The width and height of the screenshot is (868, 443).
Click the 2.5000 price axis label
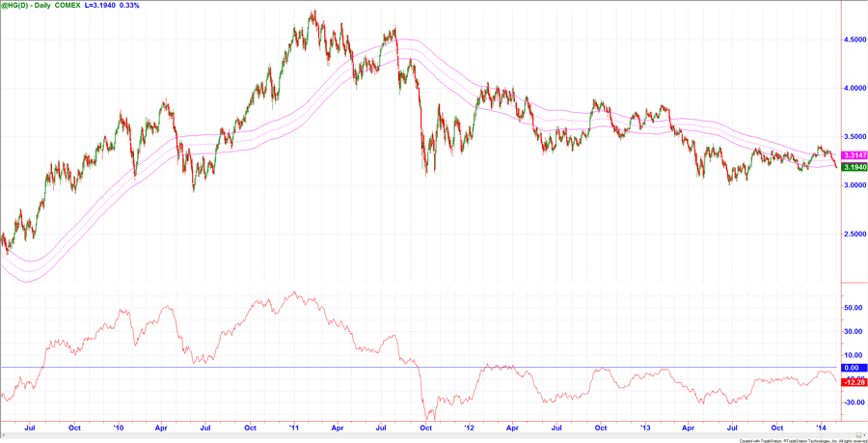854,234
